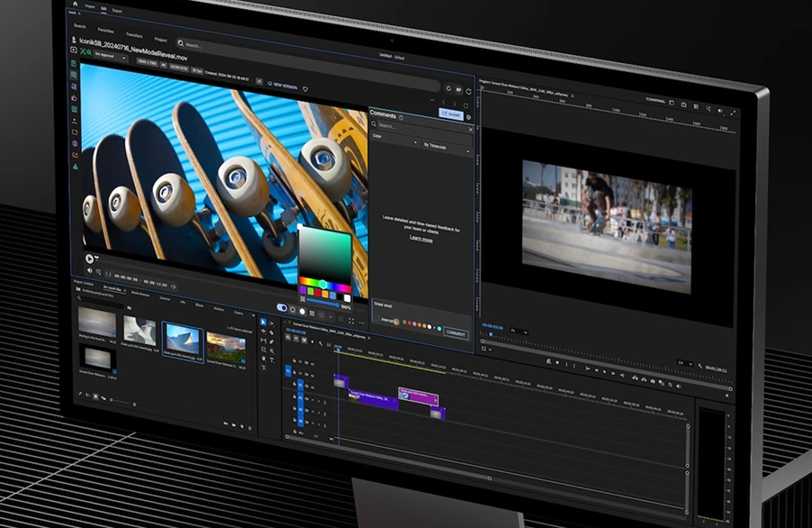Click the NEW VERSION button
The width and height of the screenshot is (812, 528).
point(284,86)
